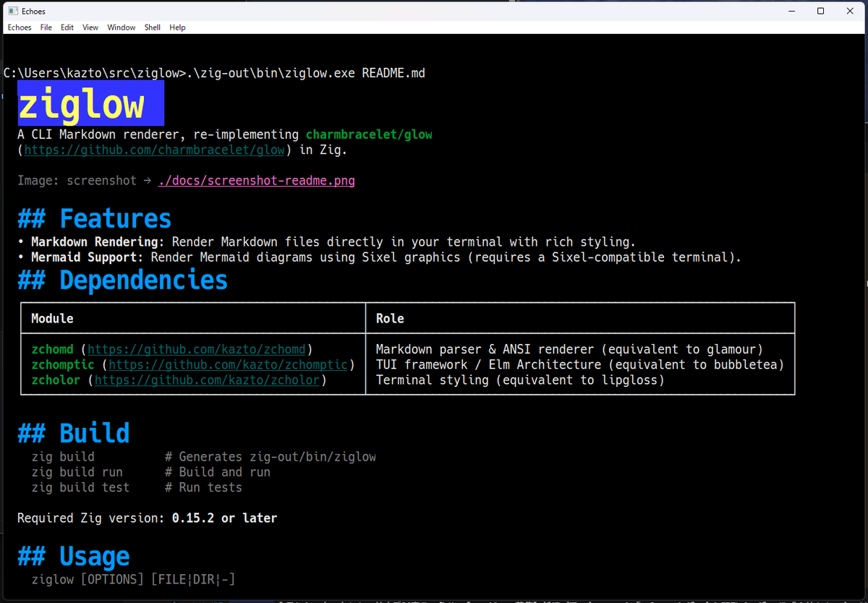Click the 'zig build test' command line
The height and width of the screenshot is (603, 868).
[80, 487]
